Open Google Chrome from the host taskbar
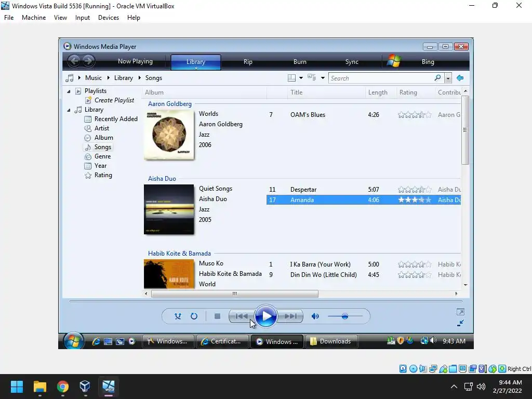532x399 pixels. point(63,387)
